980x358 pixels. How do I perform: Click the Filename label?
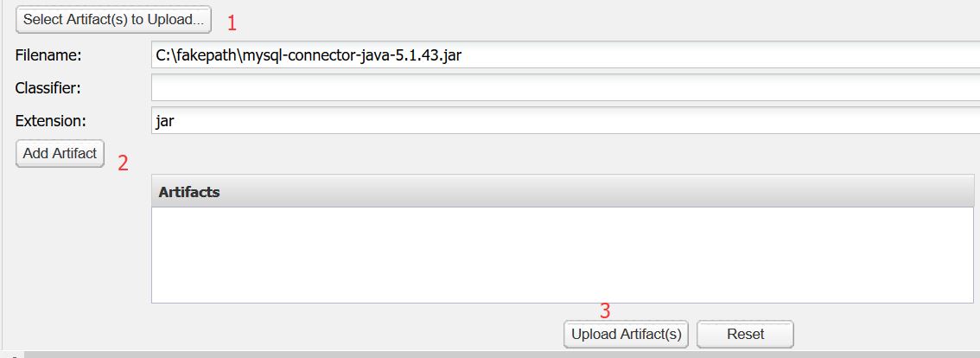point(48,55)
